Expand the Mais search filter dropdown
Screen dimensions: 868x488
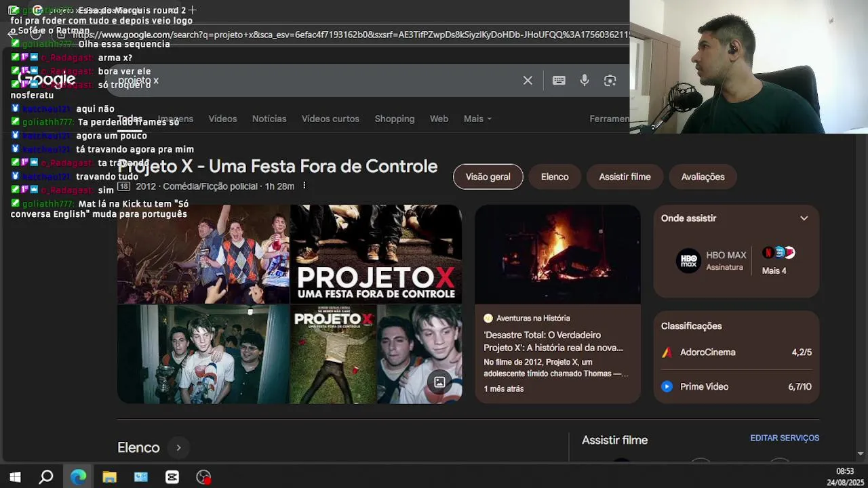477,119
